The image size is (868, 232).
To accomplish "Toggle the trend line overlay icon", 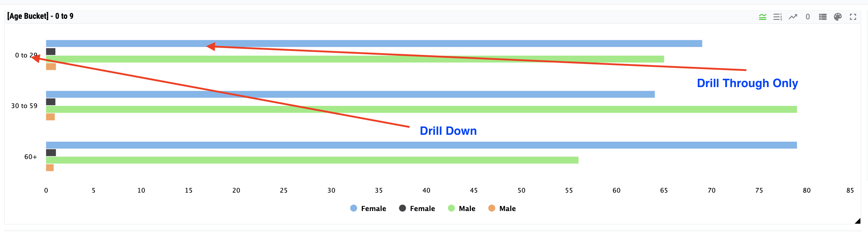I will pyautogui.click(x=793, y=17).
